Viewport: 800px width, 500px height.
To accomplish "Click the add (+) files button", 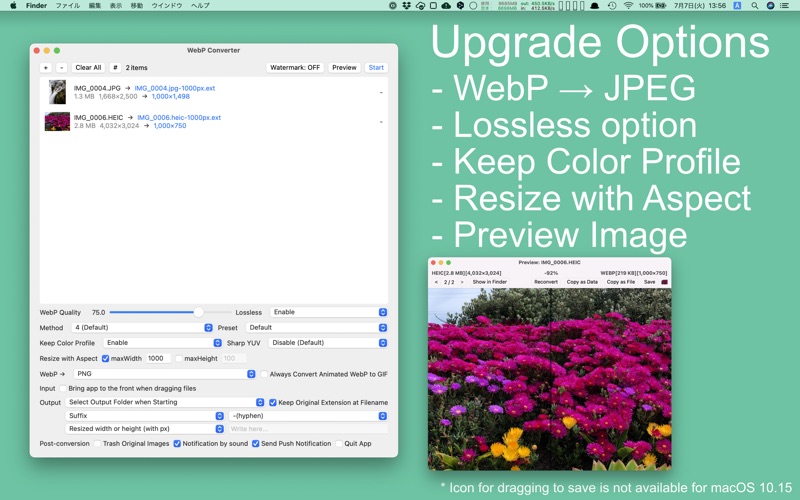I will coord(45,67).
